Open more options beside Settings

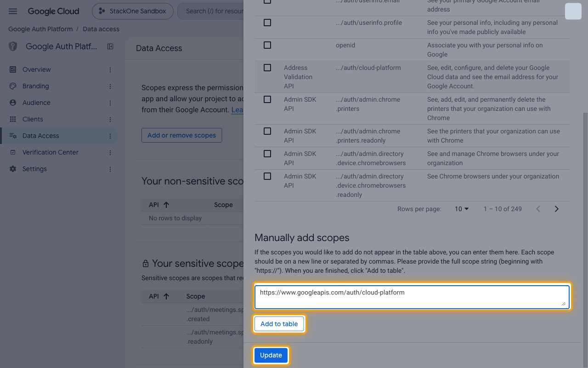point(110,169)
